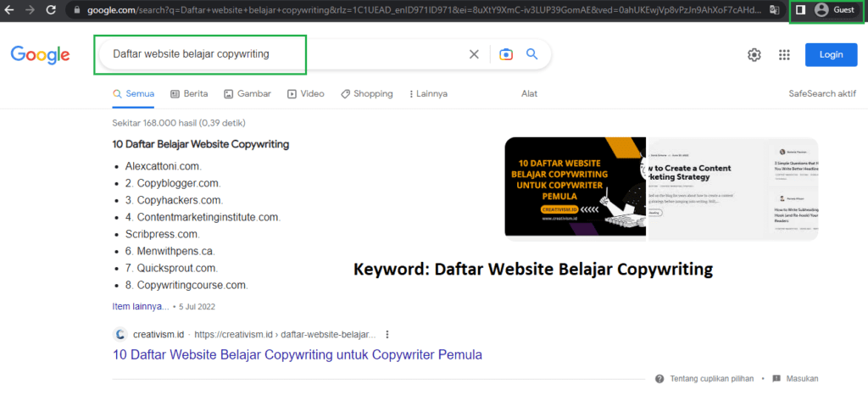Click the Copyblogger.com list item
868x401 pixels.
(x=173, y=183)
